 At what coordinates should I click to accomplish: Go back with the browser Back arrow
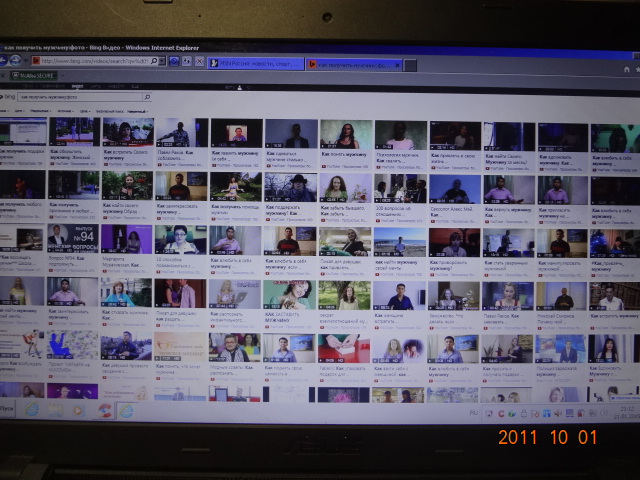click(3, 60)
